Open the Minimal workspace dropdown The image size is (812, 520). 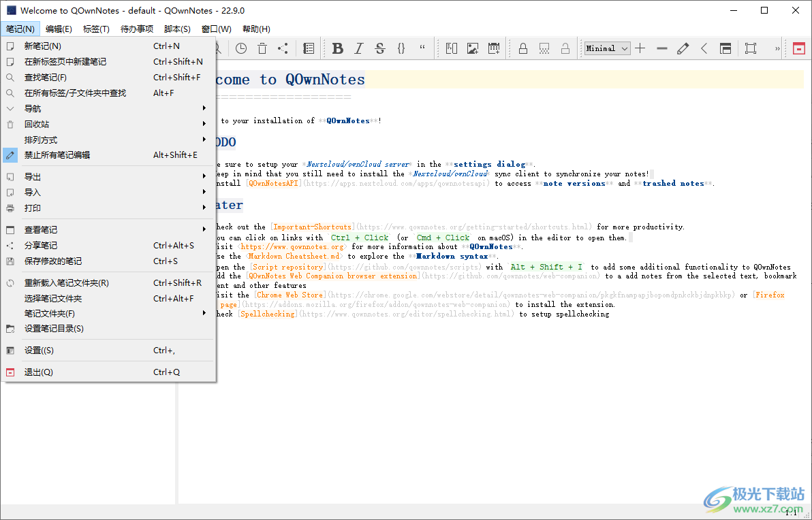(607, 48)
